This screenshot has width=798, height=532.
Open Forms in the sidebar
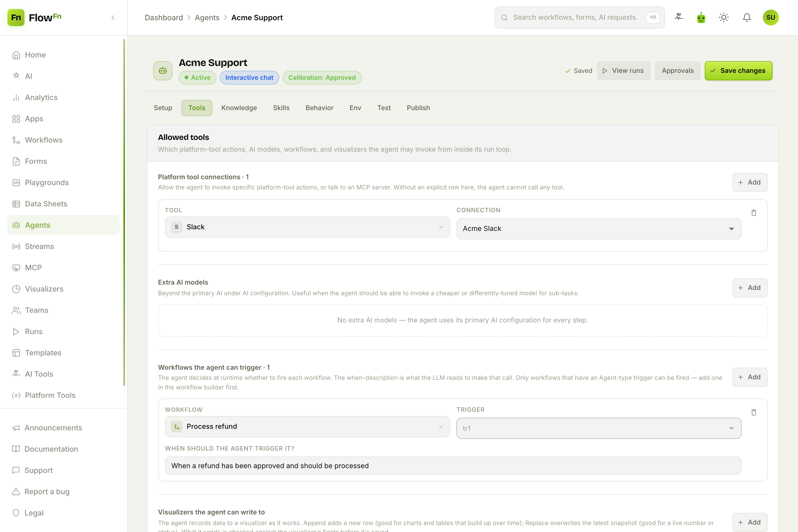click(x=64, y=161)
